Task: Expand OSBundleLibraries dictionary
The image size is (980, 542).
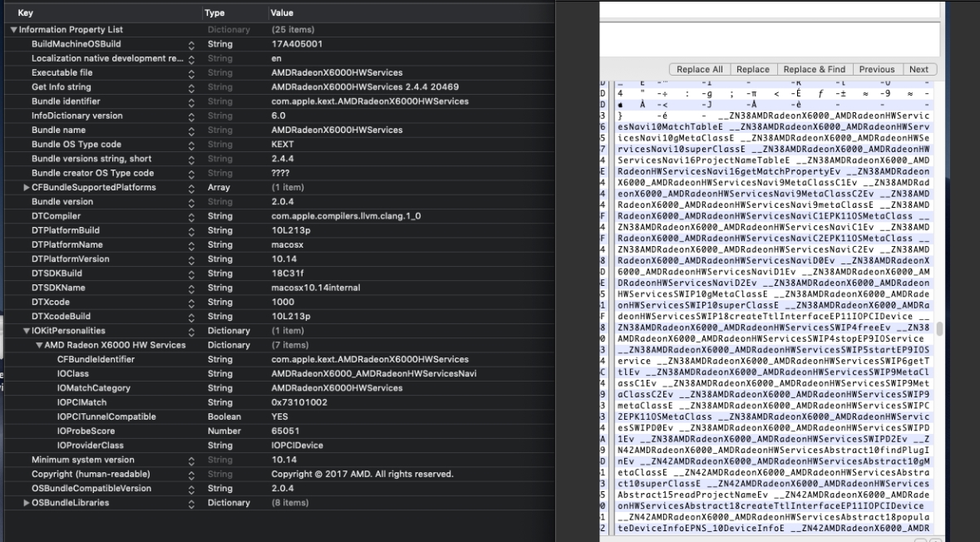Action: (x=27, y=503)
